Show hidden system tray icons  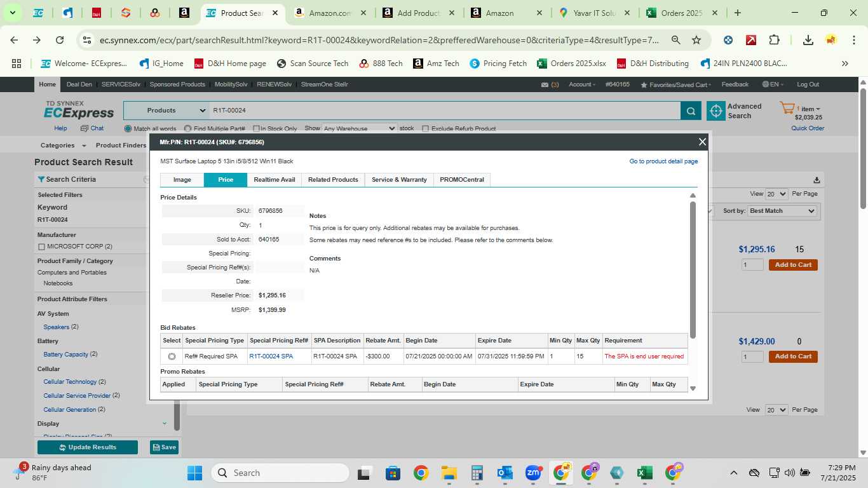pyautogui.click(x=733, y=473)
